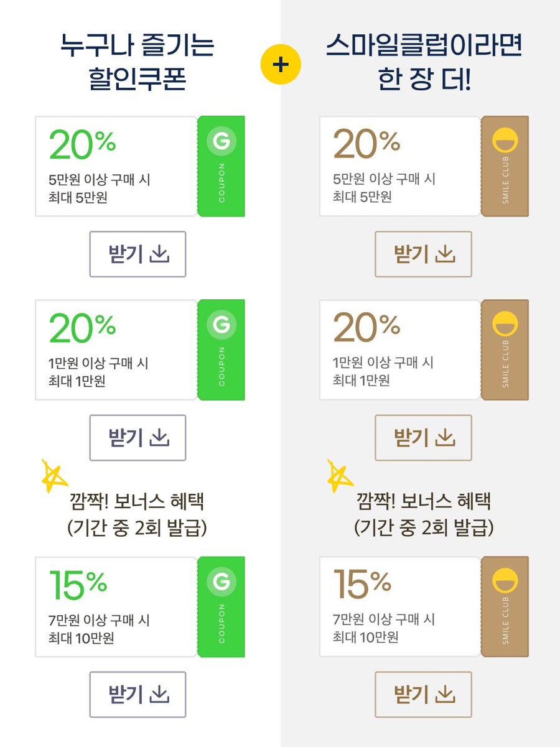Click 받기 under the Smile Club 15% coupon

424,695
